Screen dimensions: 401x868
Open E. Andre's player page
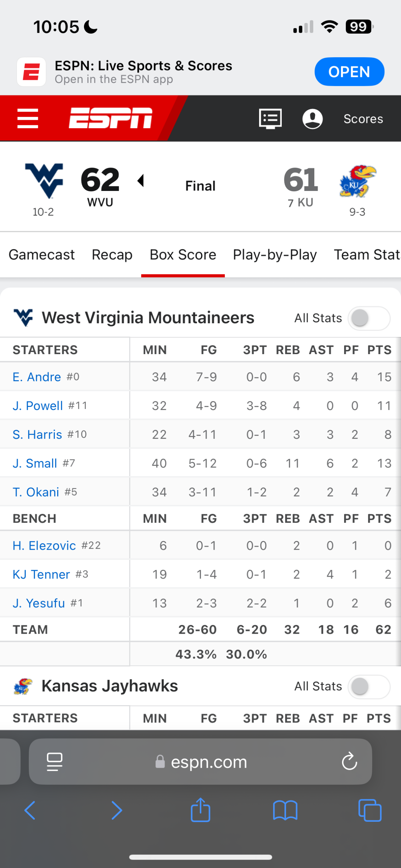[x=37, y=377]
